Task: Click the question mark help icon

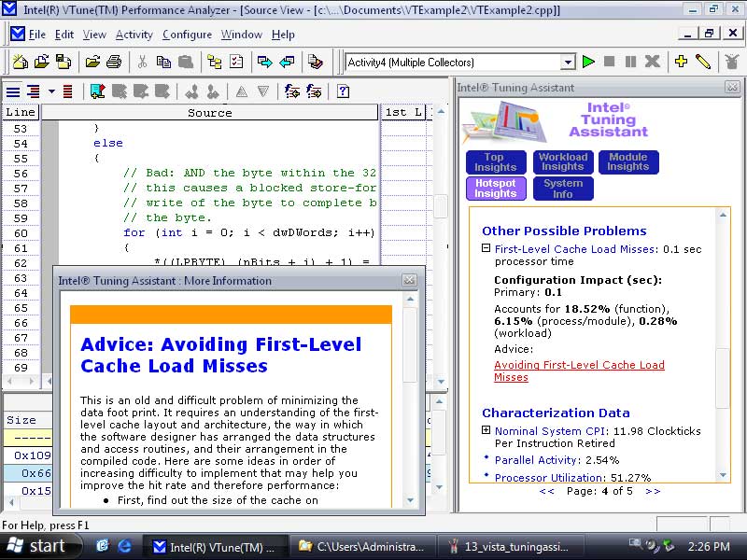Action: (x=343, y=91)
